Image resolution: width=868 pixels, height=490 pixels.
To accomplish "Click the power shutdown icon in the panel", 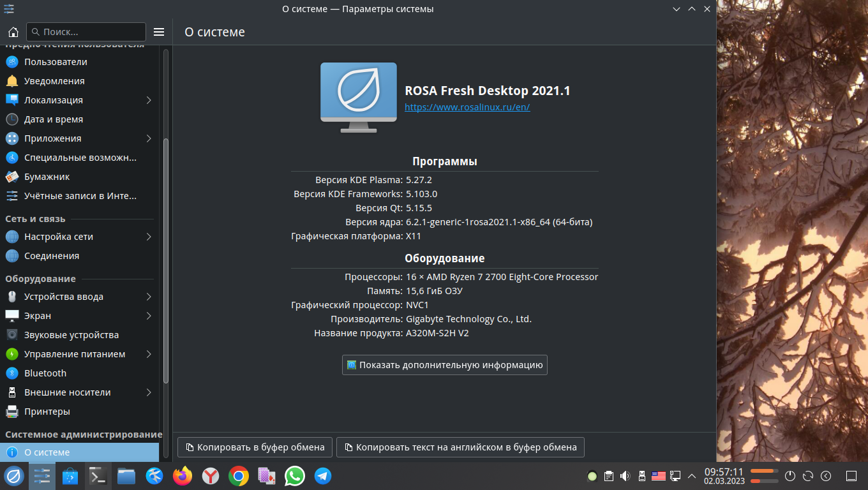I will [790, 476].
